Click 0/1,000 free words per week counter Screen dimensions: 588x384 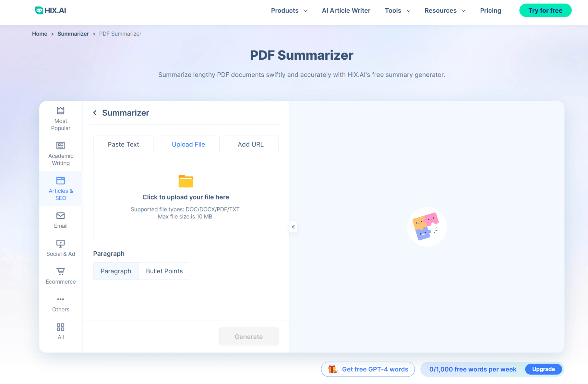coord(472,369)
